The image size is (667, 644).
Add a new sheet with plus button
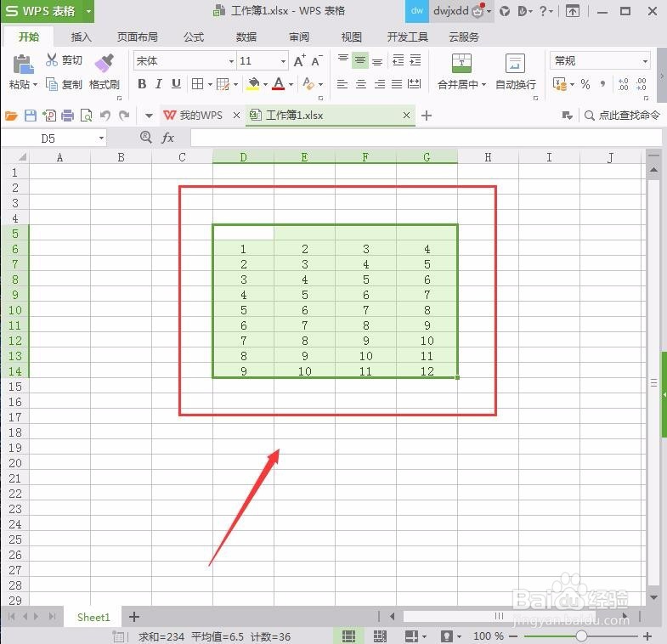134,617
